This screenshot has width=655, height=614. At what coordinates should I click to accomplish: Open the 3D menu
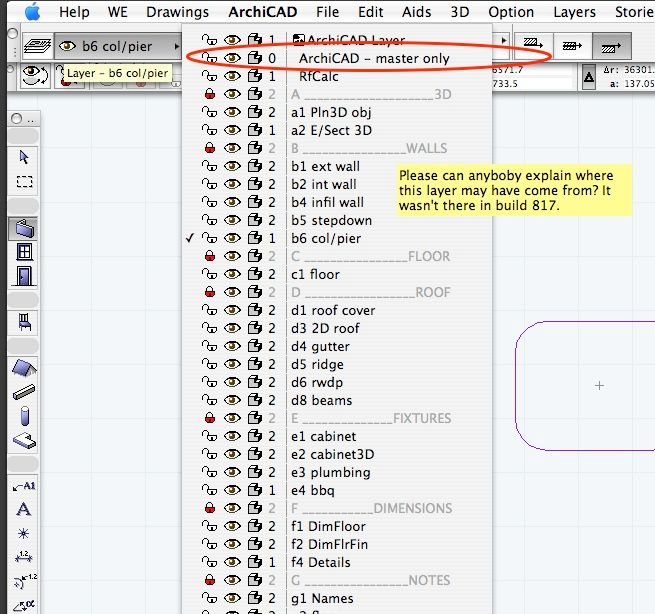460,12
